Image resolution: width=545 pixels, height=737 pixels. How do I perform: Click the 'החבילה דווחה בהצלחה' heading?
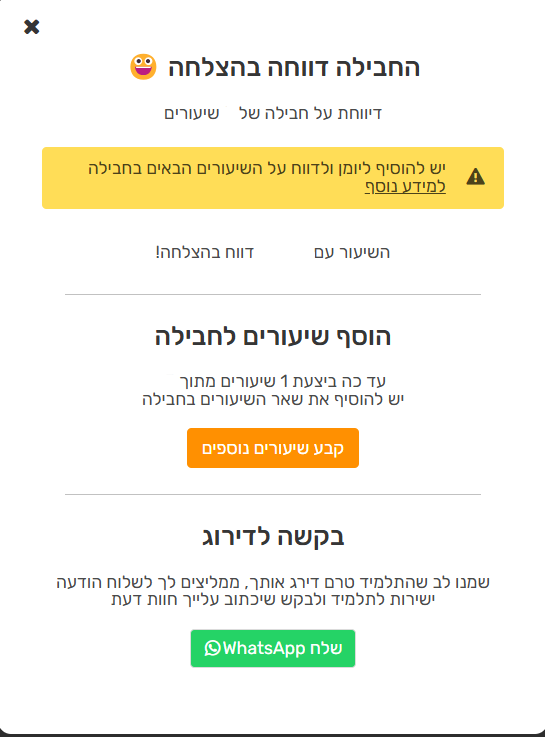tap(294, 67)
